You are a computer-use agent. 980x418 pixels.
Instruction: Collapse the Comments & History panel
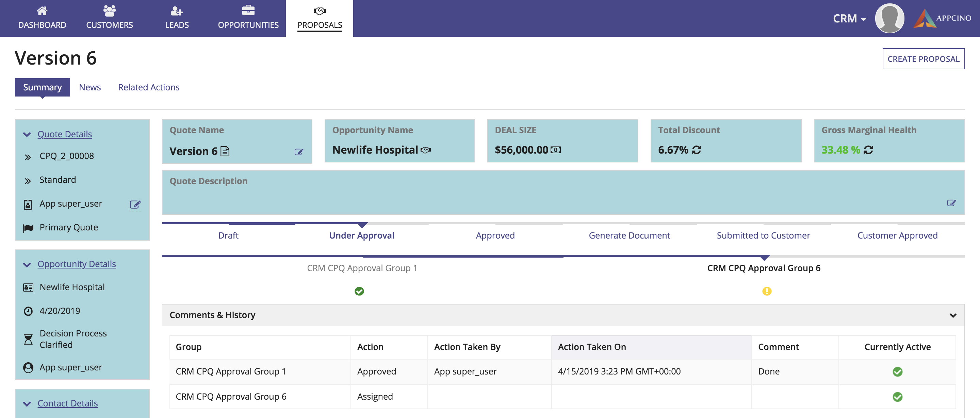pos(953,315)
